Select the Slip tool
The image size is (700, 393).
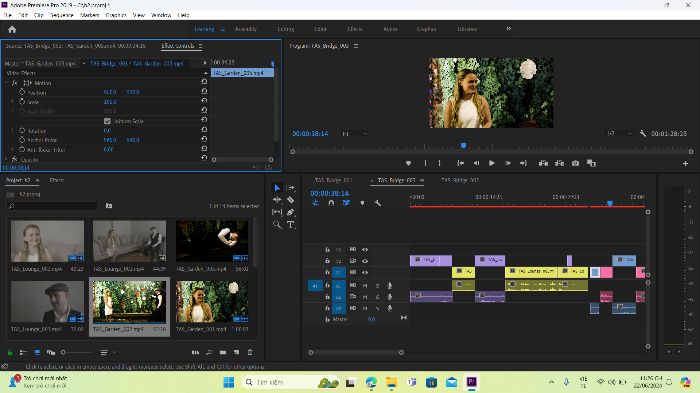(x=277, y=212)
